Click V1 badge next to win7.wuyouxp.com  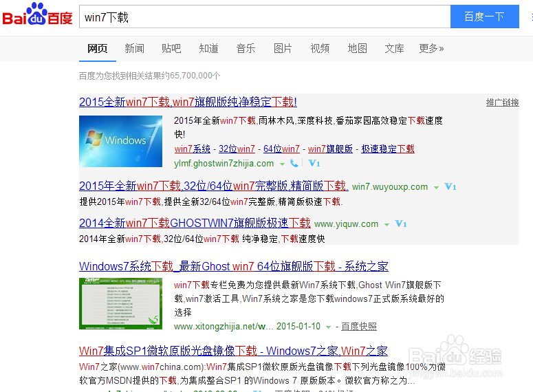click(450, 186)
